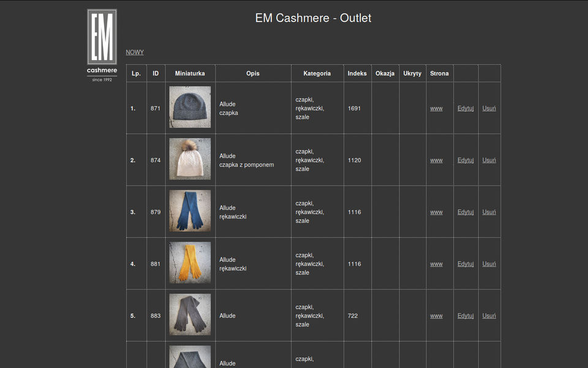This screenshot has height=368, width=588.
Task: Open www link for item 883
Action: pos(436,316)
